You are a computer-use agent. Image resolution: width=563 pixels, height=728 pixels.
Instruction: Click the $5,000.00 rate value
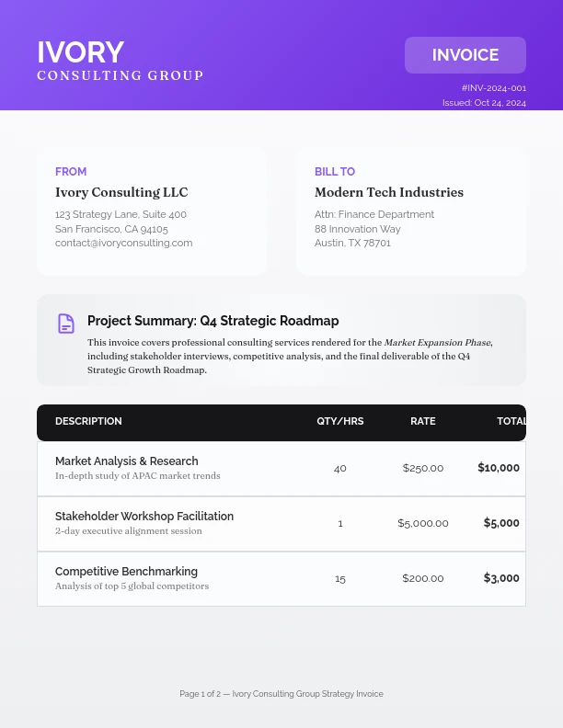coord(423,523)
